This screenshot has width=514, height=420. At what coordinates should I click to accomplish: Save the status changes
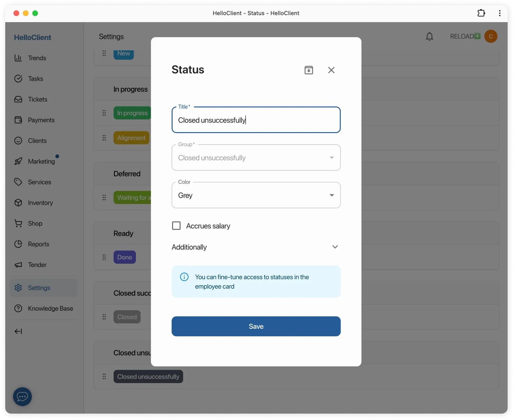click(x=256, y=326)
